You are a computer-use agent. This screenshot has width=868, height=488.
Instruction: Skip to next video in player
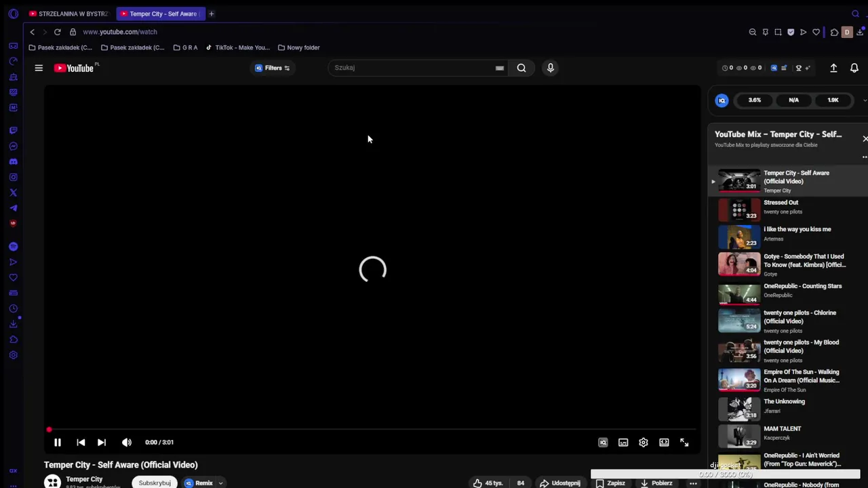point(102,443)
